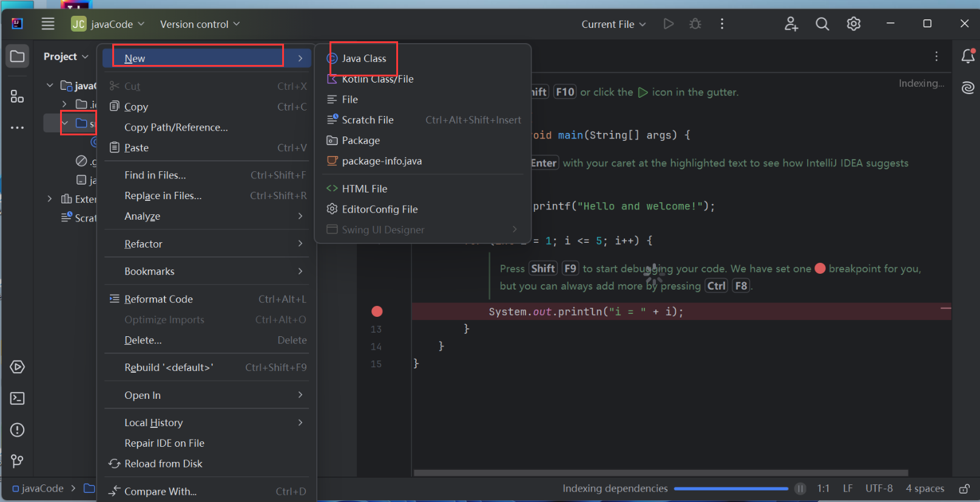The image size is (980, 502).
Task: Select Replace in Files
Action: 207,195
